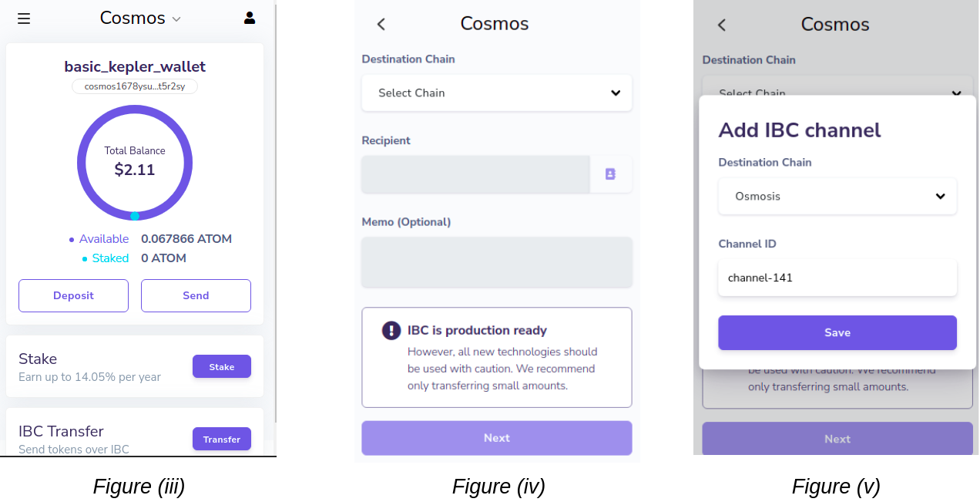Click Next in the transfer form
This screenshot has width=980, height=502.
coord(496,438)
